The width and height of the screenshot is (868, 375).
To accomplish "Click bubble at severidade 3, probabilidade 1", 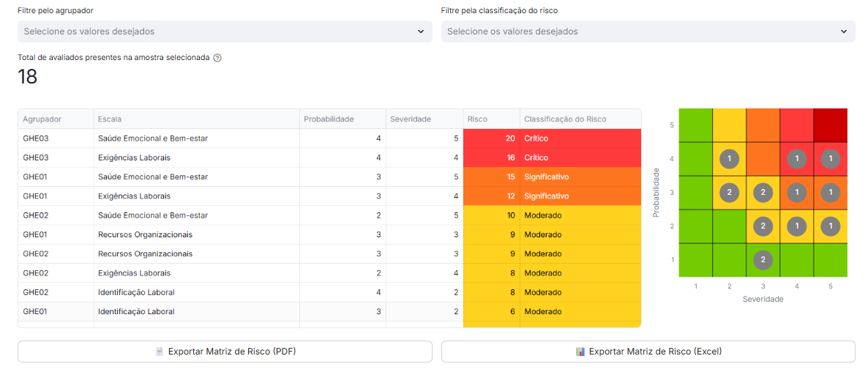I will (x=763, y=259).
